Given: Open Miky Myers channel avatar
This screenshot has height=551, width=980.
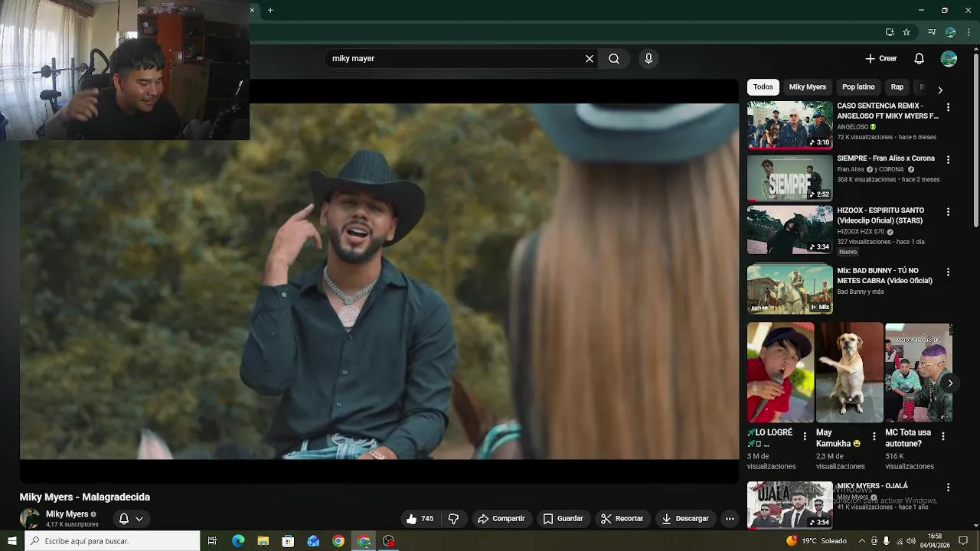Looking at the screenshot, I should [30, 519].
